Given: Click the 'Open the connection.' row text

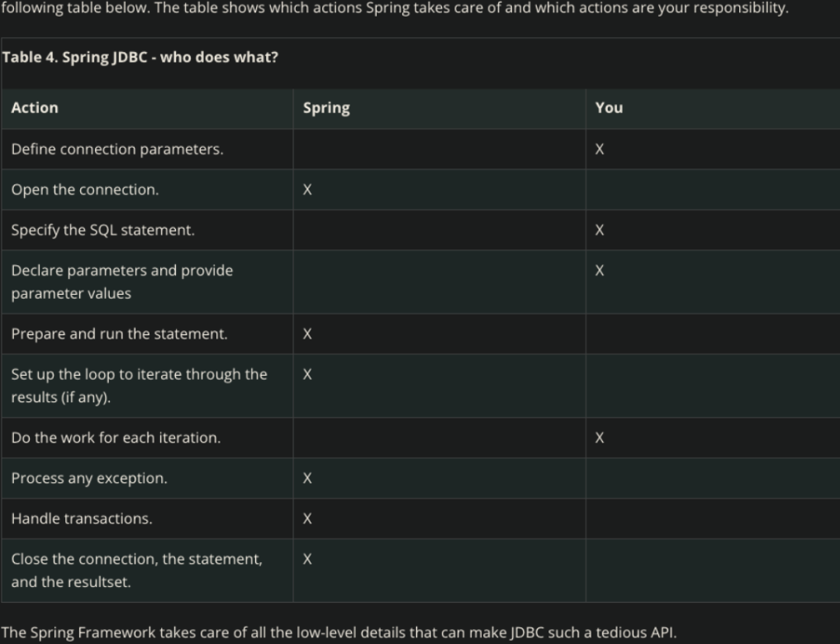Looking at the screenshot, I should pos(85,190).
